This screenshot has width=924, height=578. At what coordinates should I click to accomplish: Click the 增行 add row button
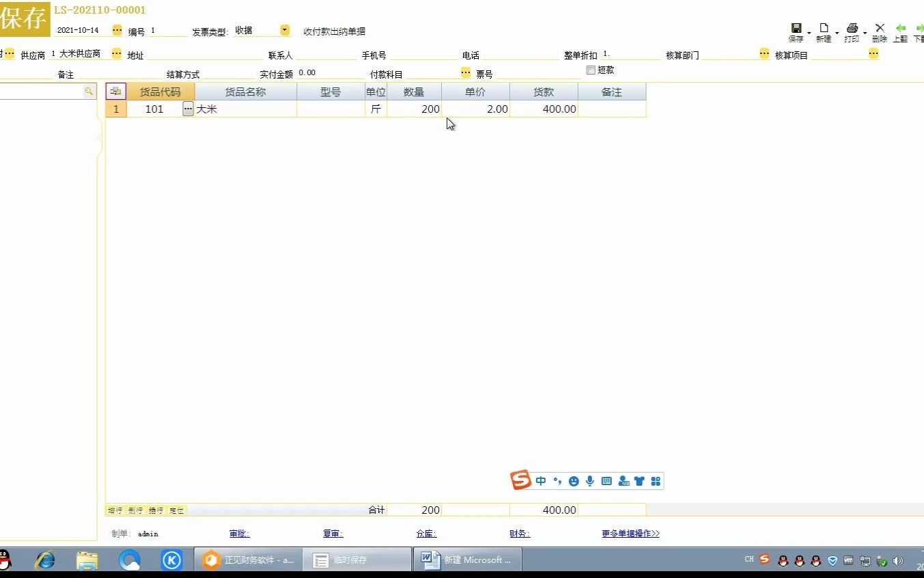(x=114, y=510)
